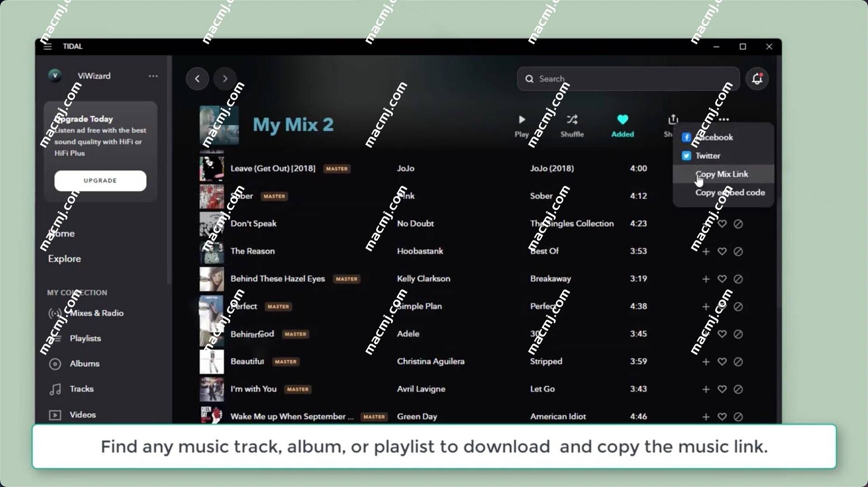Image resolution: width=868 pixels, height=487 pixels.
Task: Open artist Hoobastank
Action: pos(420,251)
